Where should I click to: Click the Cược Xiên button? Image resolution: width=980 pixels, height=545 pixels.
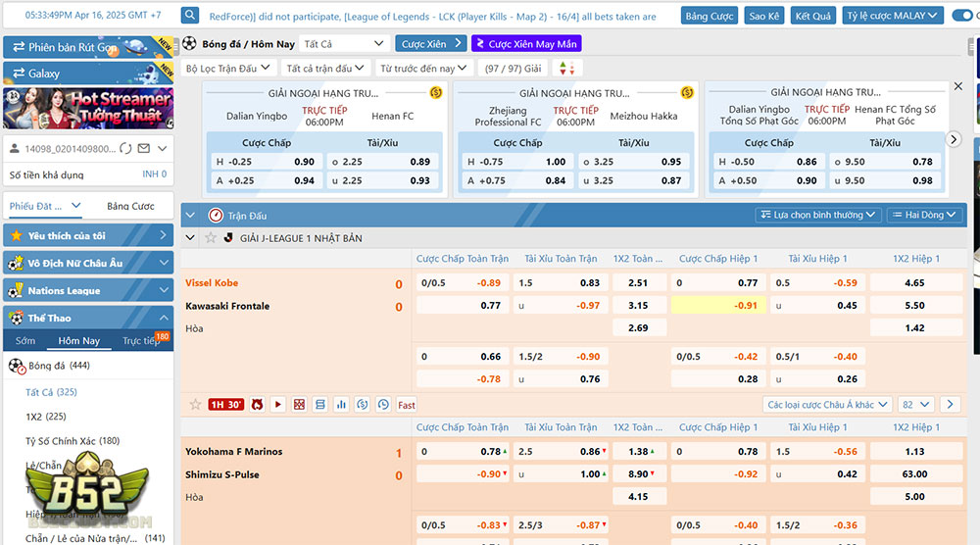pyautogui.click(x=430, y=44)
